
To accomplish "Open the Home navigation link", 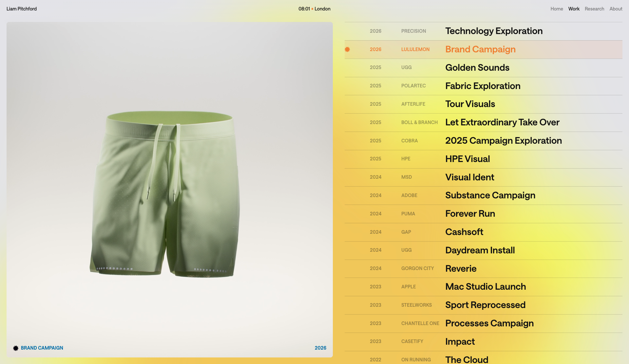I will [x=557, y=9].
